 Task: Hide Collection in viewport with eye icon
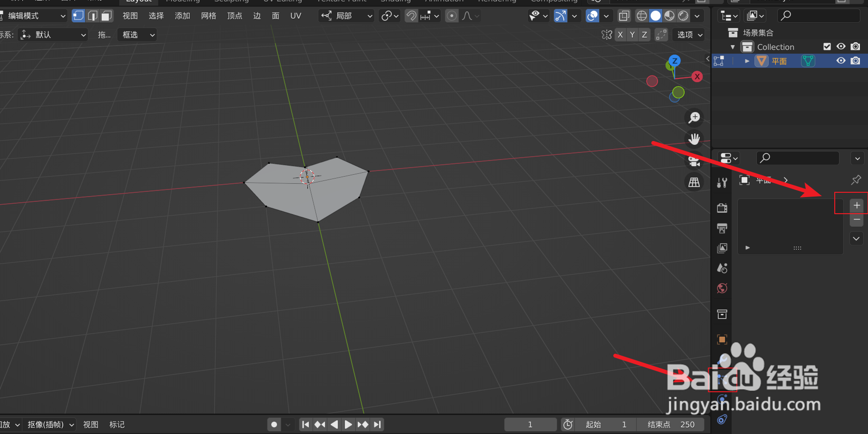pos(841,47)
